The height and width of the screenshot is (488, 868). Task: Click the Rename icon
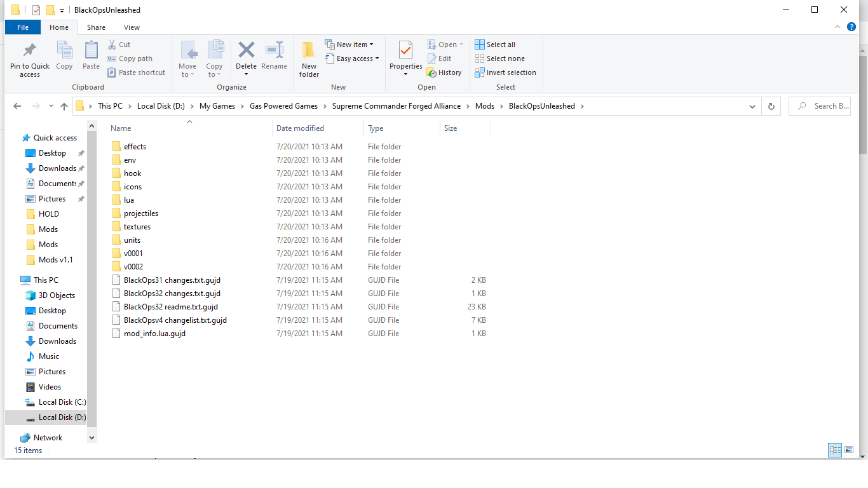coord(274,50)
